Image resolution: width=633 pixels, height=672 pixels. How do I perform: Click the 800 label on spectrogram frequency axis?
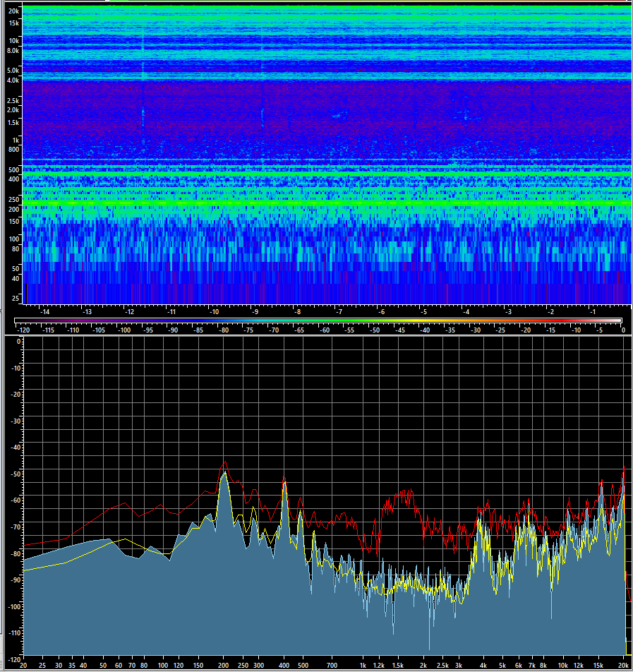[x=13, y=150]
